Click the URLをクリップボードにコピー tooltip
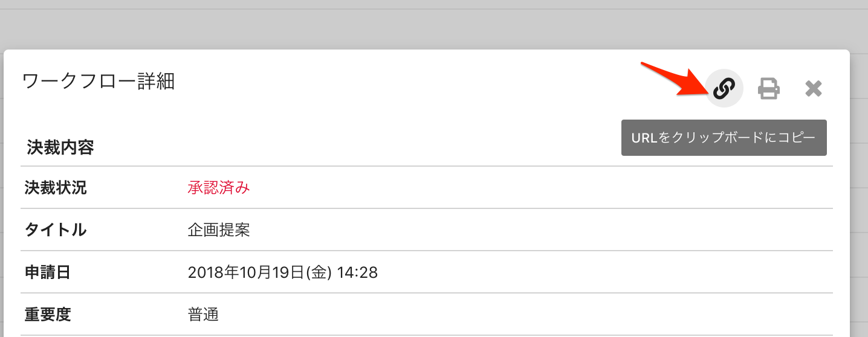This screenshot has width=868, height=337. pyautogui.click(x=724, y=138)
